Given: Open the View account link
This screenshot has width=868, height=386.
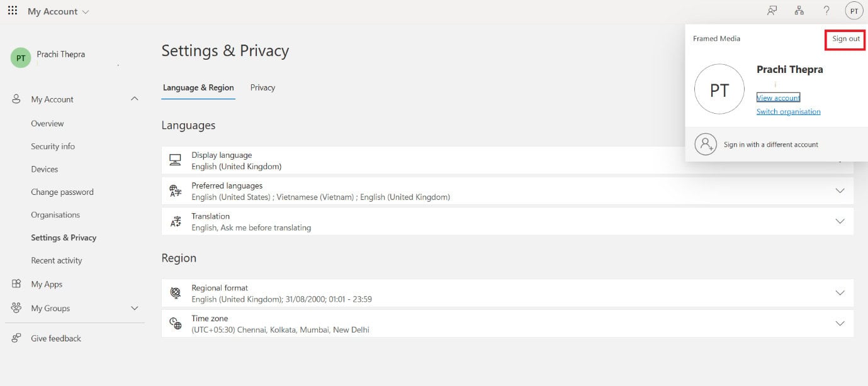Looking at the screenshot, I should [778, 97].
